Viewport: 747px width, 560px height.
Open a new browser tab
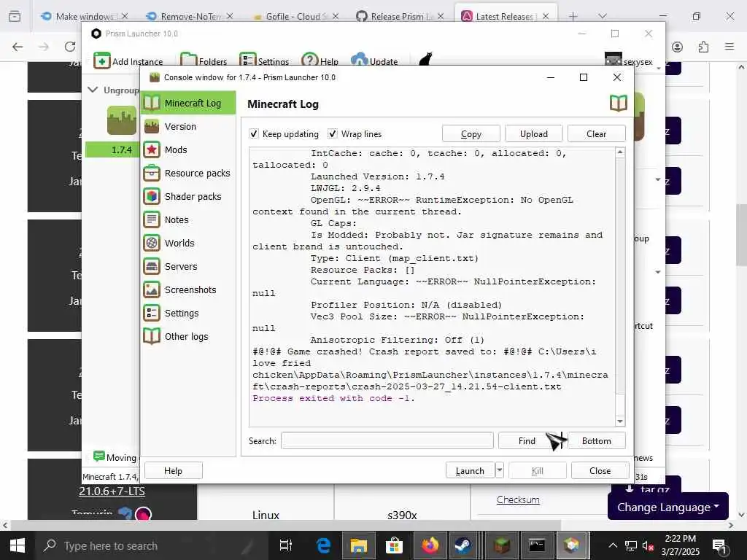(x=573, y=17)
